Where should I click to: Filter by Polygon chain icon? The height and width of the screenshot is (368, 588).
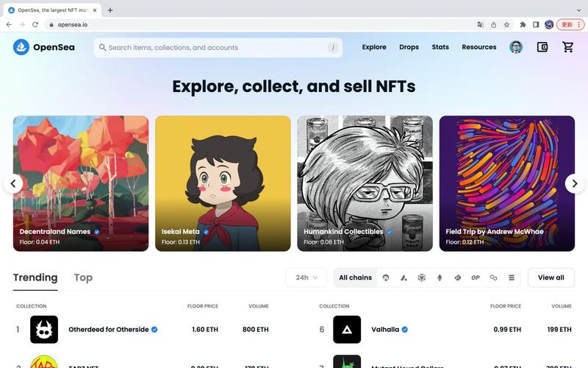click(493, 277)
